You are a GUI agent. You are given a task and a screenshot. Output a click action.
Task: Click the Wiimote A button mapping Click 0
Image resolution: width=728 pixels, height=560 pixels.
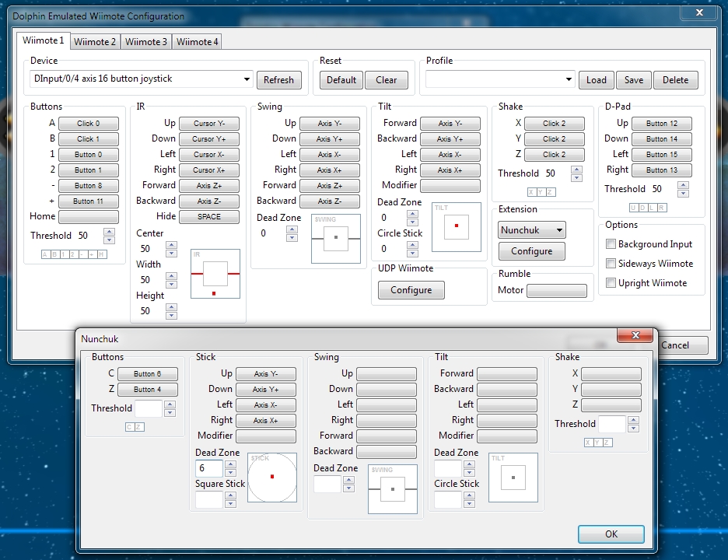(88, 124)
